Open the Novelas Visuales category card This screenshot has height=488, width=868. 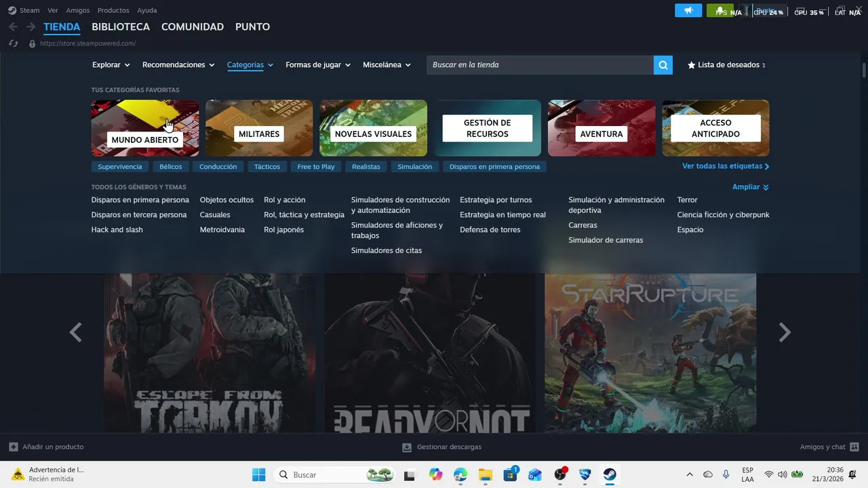pyautogui.click(x=374, y=128)
